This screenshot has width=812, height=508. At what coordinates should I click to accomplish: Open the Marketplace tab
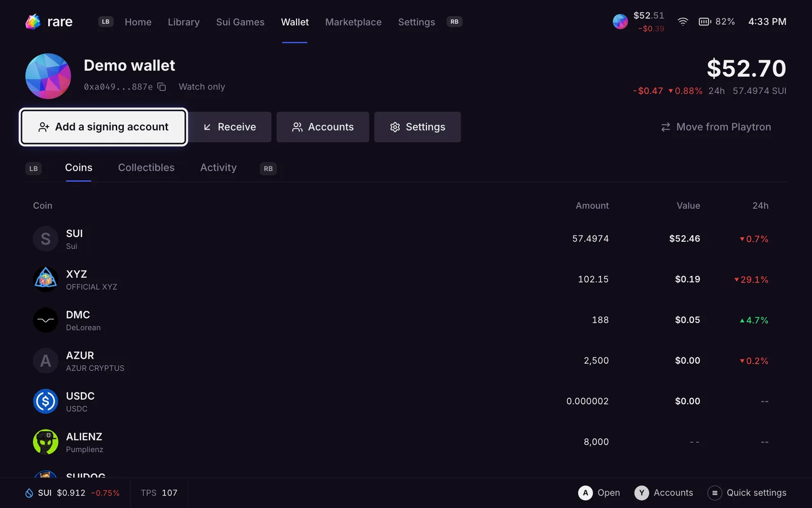353,22
